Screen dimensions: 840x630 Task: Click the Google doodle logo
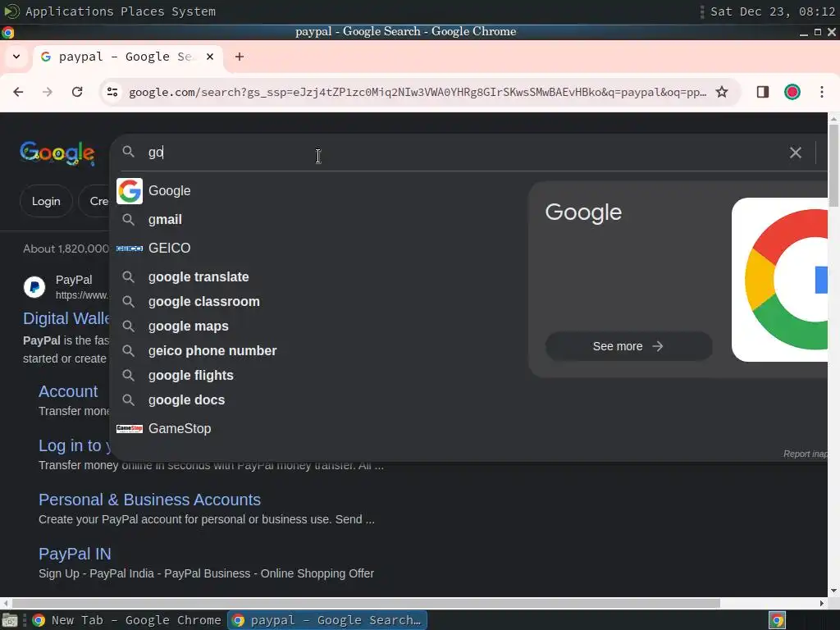pyautogui.click(x=57, y=153)
